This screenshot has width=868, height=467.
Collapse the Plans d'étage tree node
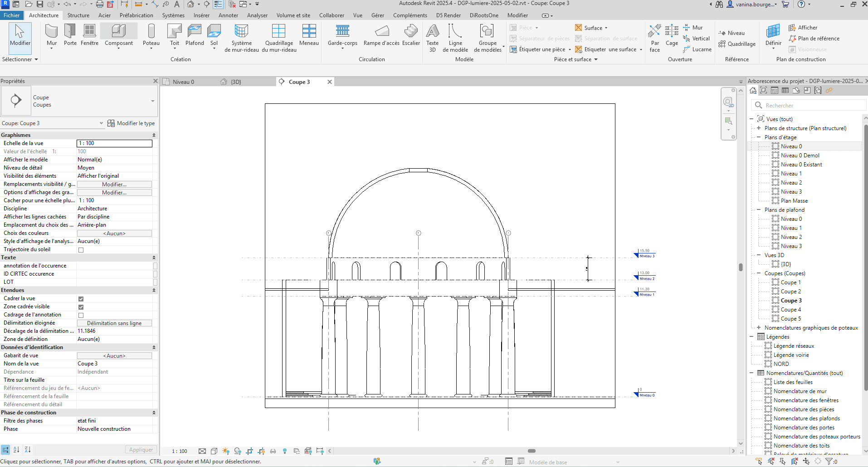[x=758, y=137]
